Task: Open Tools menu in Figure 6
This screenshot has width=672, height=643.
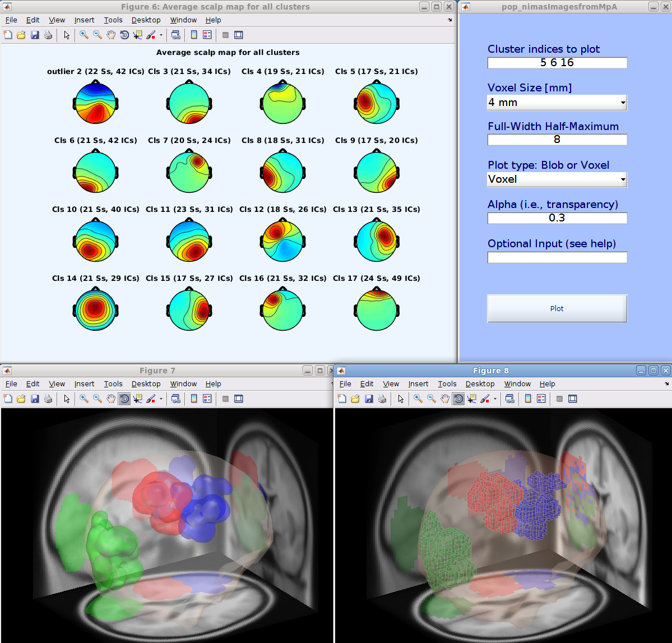Action: (113, 20)
